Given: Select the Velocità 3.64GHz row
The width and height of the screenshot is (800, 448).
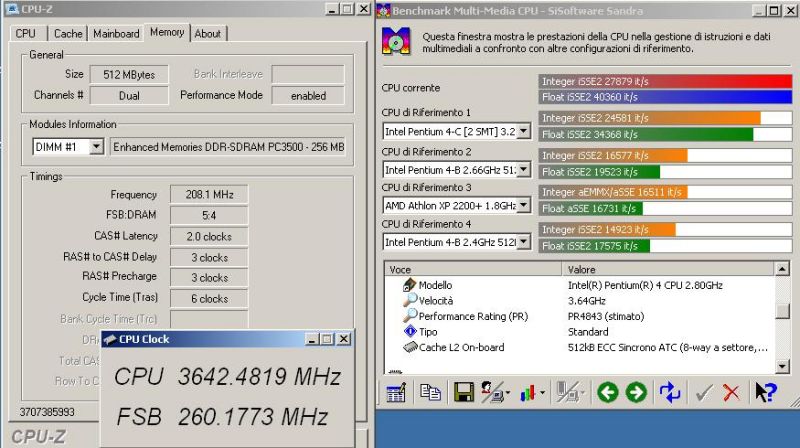Looking at the screenshot, I should coord(579,301).
